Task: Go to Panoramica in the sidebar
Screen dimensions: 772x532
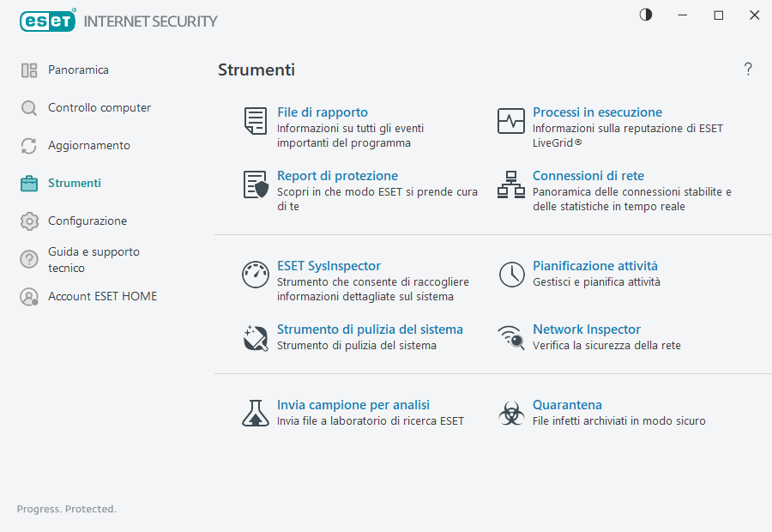Action: (78, 70)
